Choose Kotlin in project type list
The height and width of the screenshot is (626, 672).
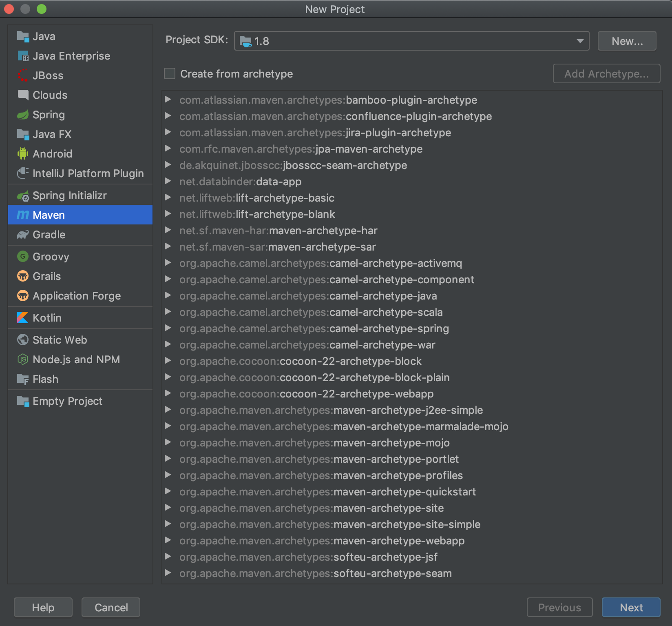[x=80, y=318]
